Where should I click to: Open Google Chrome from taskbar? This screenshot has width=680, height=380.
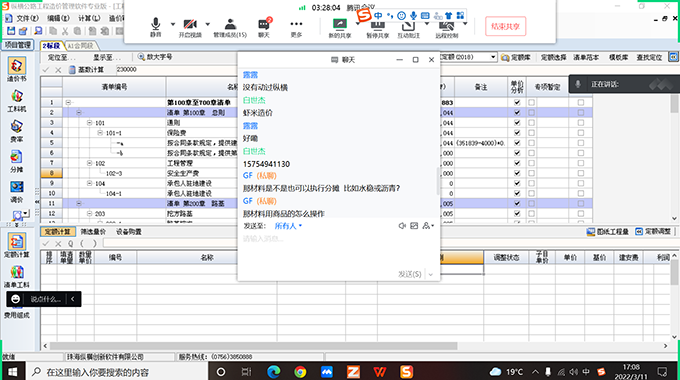(300, 372)
